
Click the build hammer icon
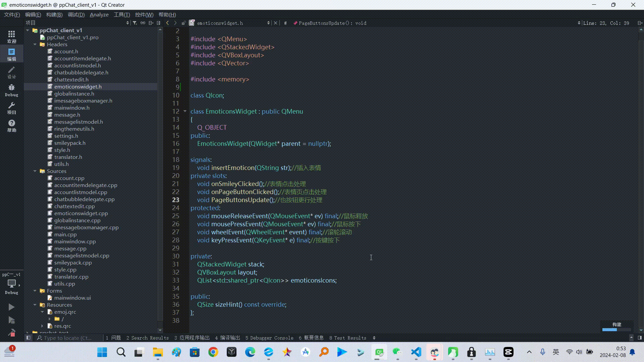tap(12, 333)
